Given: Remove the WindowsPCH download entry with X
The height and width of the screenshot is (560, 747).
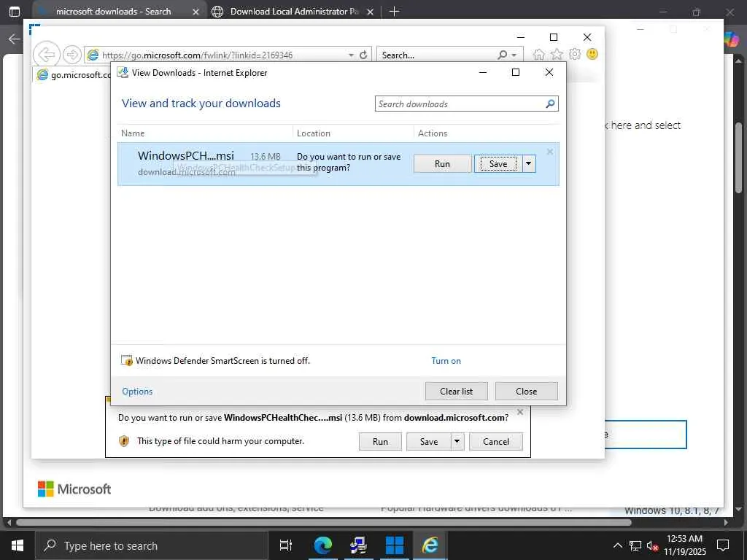Looking at the screenshot, I should [550, 152].
